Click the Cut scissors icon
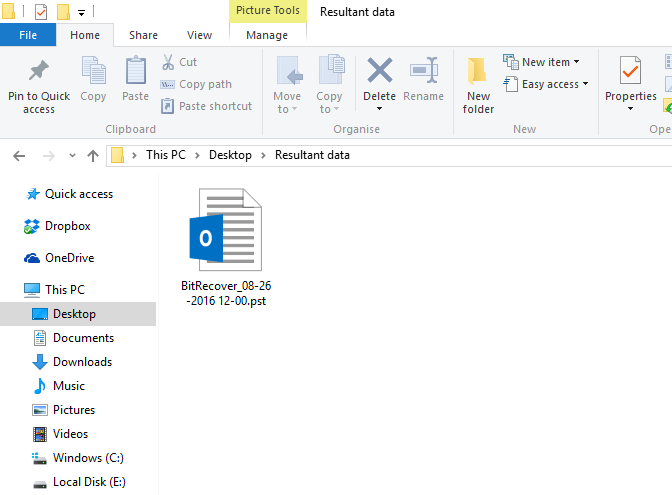Screen dimensions: 672x495 [168, 62]
